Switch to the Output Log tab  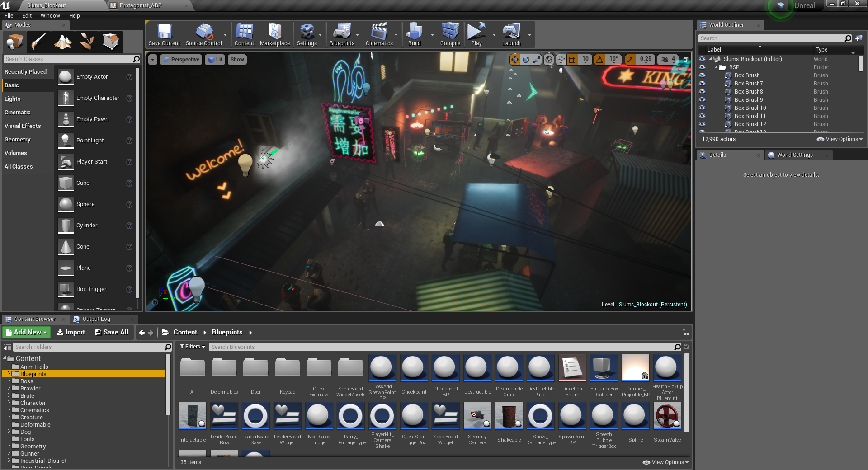pyautogui.click(x=96, y=319)
